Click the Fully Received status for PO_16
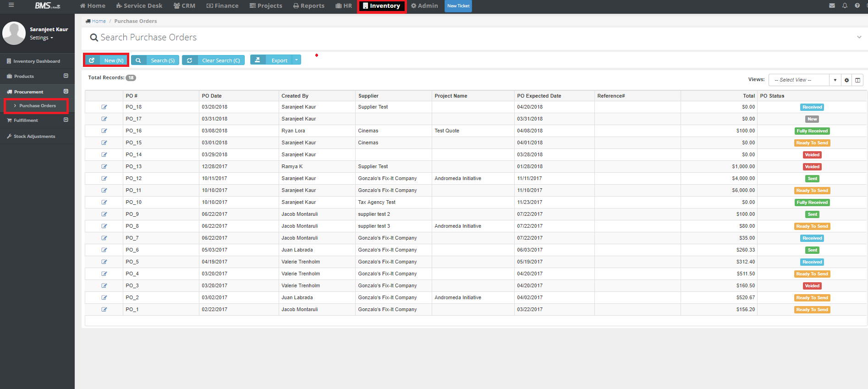The height and width of the screenshot is (389, 868). click(x=812, y=131)
